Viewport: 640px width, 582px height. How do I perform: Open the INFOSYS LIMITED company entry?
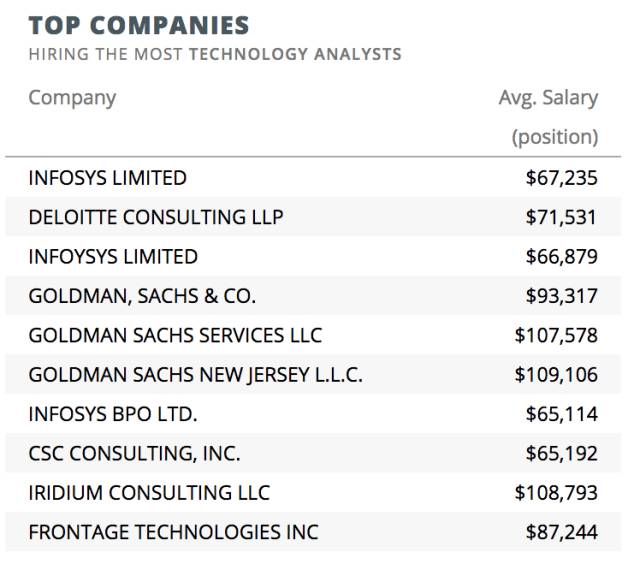click(107, 178)
